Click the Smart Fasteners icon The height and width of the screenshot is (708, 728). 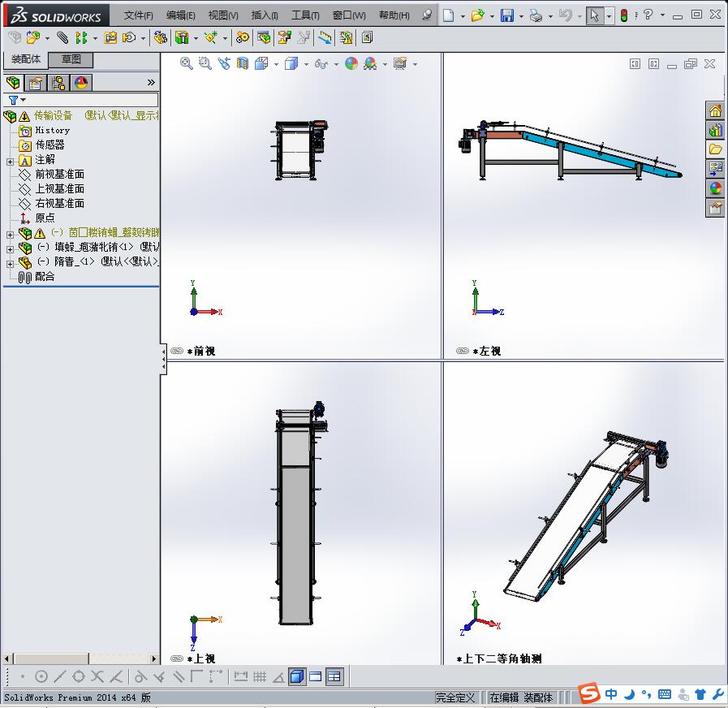pos(110,37)
